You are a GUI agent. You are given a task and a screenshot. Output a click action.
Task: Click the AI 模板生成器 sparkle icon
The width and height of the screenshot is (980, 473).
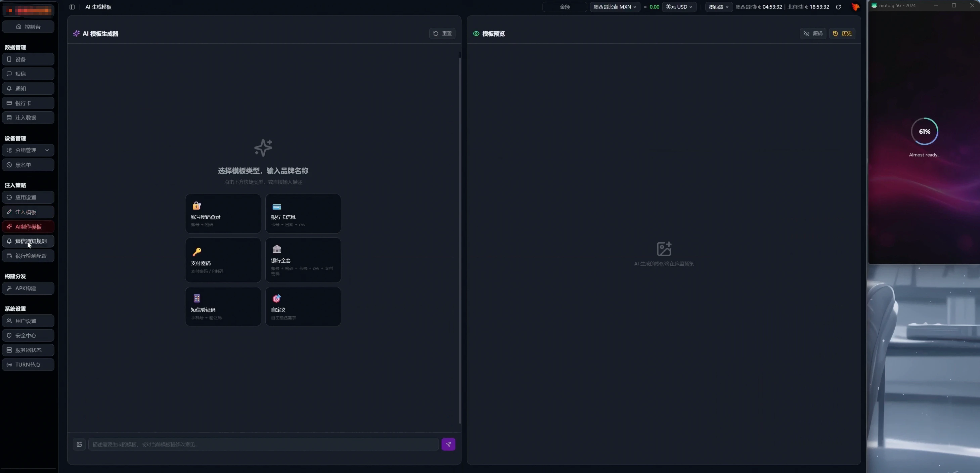pyautogui.click(x=77, y=34)
